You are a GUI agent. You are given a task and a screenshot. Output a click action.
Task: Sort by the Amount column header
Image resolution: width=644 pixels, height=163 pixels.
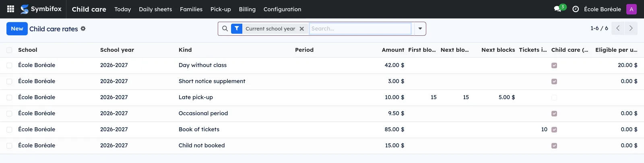393,50
